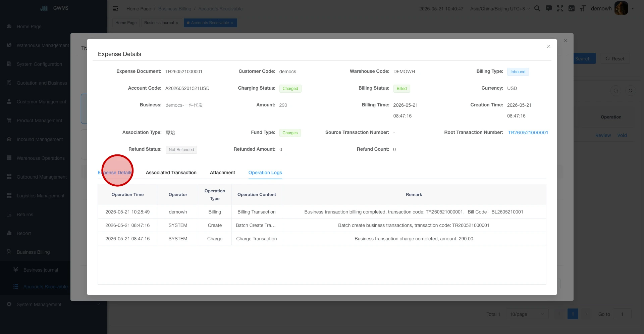Select the Home Page tab
Image resolution: width=644 pixels, height=334 pixels.
pos(126,23)
